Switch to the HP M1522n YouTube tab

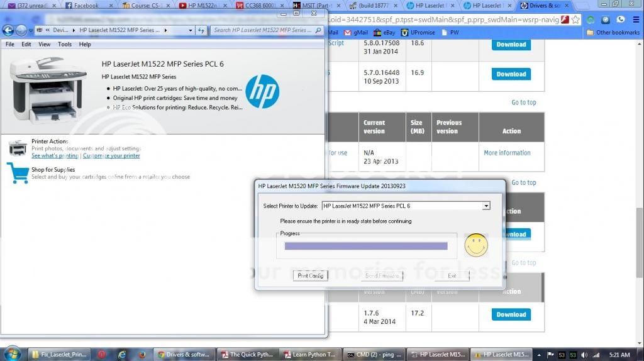[202, 5]
